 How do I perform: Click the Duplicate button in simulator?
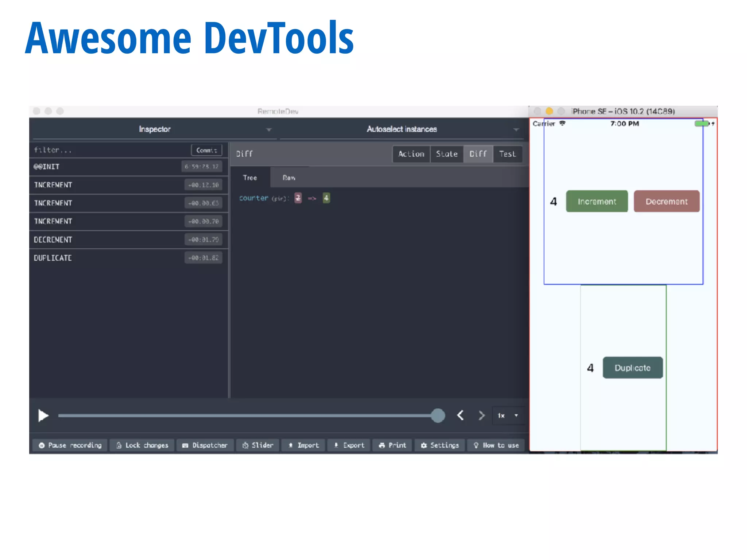632,367
